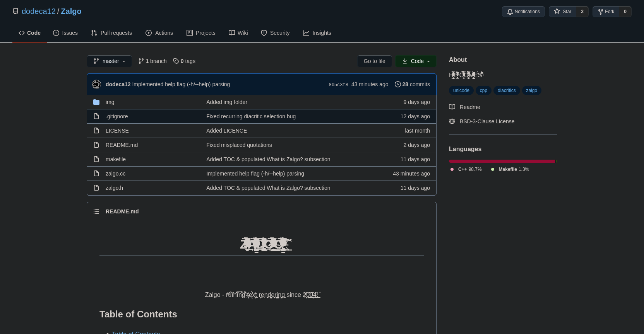
Task: Open the Wiki tab
Action: click(x=238, y=33)
